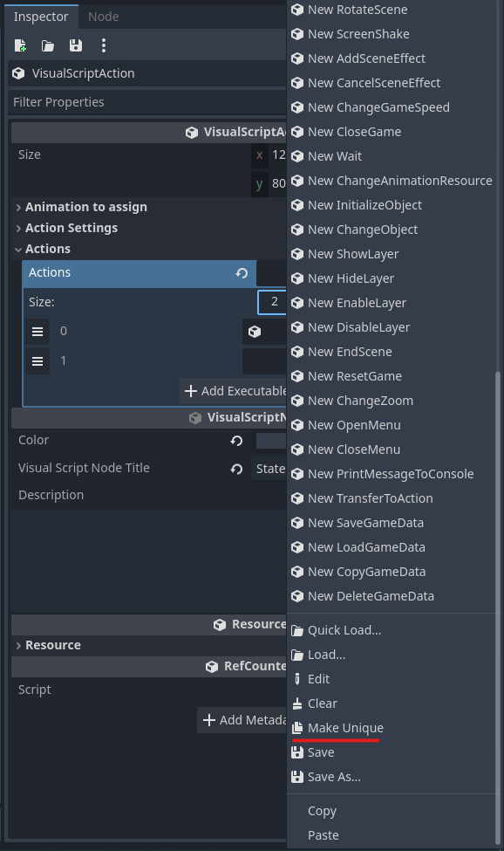Image resolution: width=504 pixels, height=851 pixels.
Task: Click the resource cube icon on element 0
Action: pyautogui.click(x=255, y=332)
